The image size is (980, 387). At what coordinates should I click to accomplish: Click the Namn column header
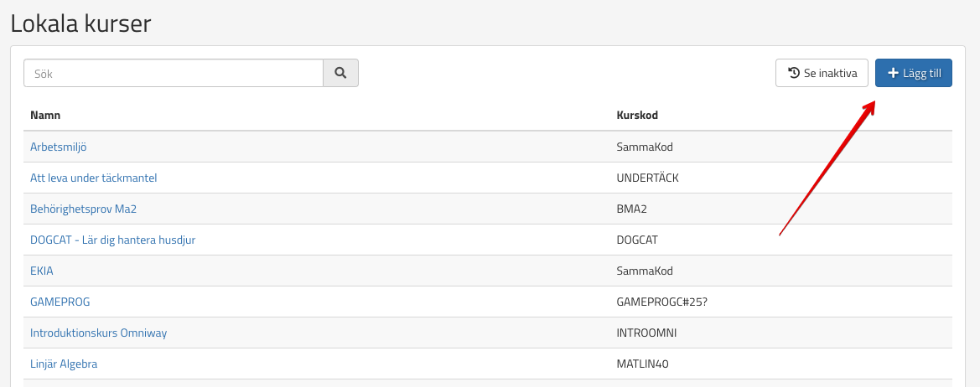[45, 115]
